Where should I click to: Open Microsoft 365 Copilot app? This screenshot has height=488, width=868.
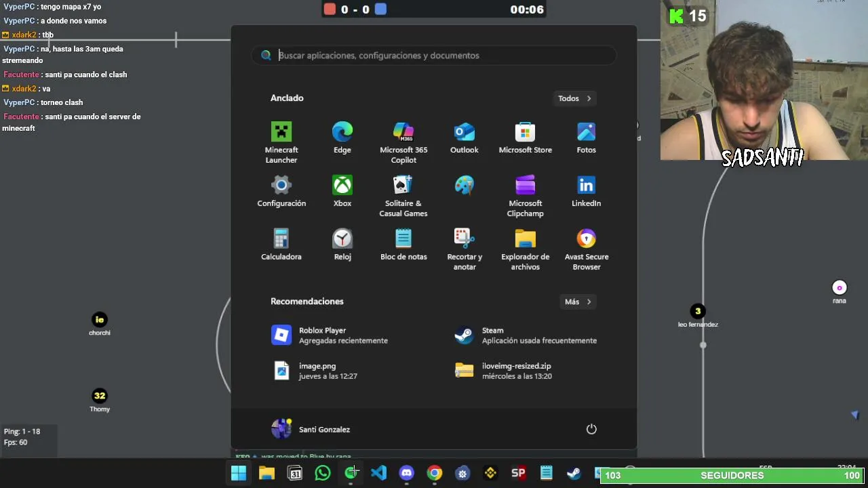(403, 142)
